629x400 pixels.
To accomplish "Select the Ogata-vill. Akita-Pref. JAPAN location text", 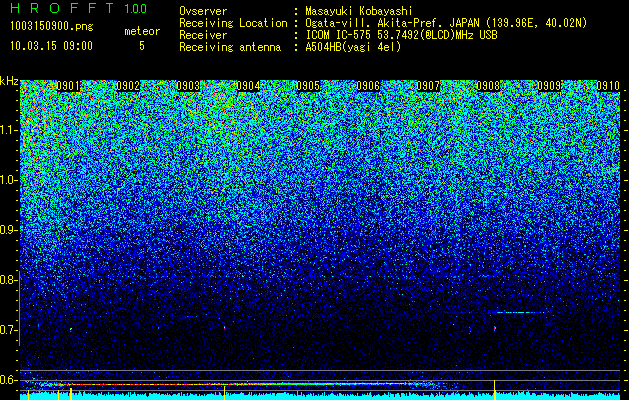I will pos(446,24).
